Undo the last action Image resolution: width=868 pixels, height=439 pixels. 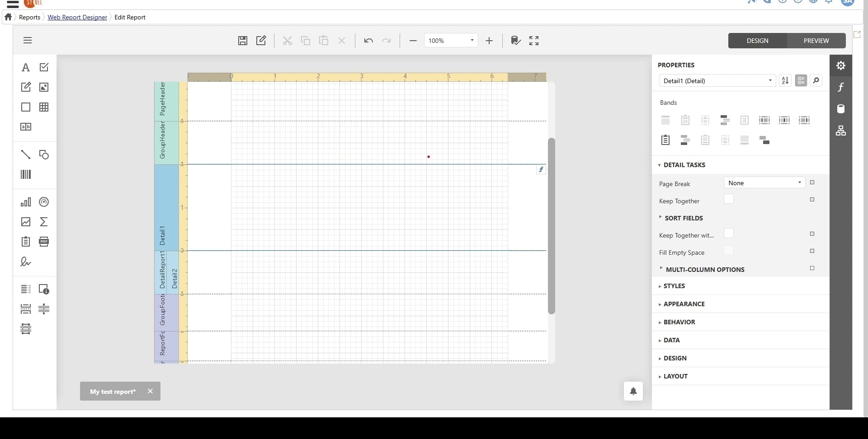[x=368, y=41]
